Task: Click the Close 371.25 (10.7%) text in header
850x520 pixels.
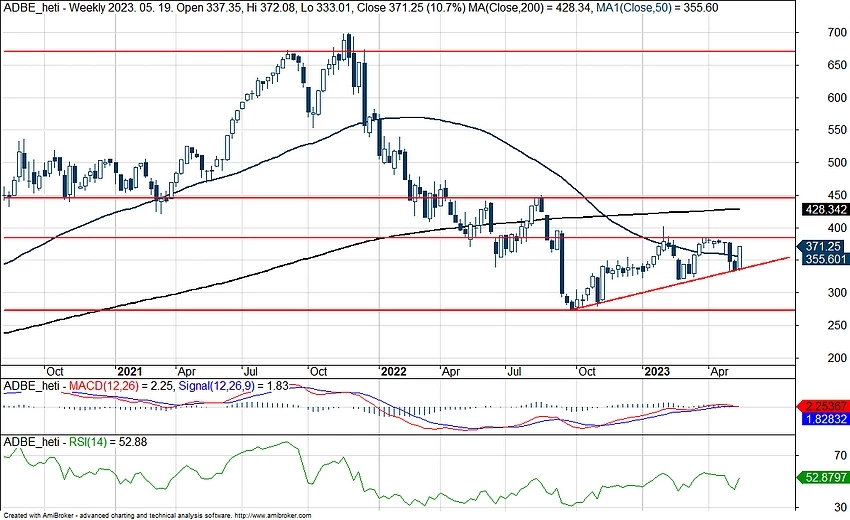Action: pyautogui.click(x=410, y=7)
